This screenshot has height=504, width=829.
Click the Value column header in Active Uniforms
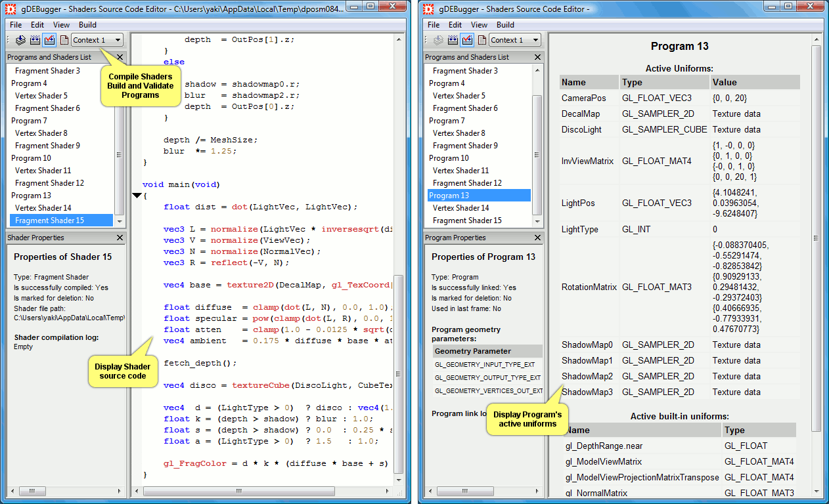(x=725, y=82)
